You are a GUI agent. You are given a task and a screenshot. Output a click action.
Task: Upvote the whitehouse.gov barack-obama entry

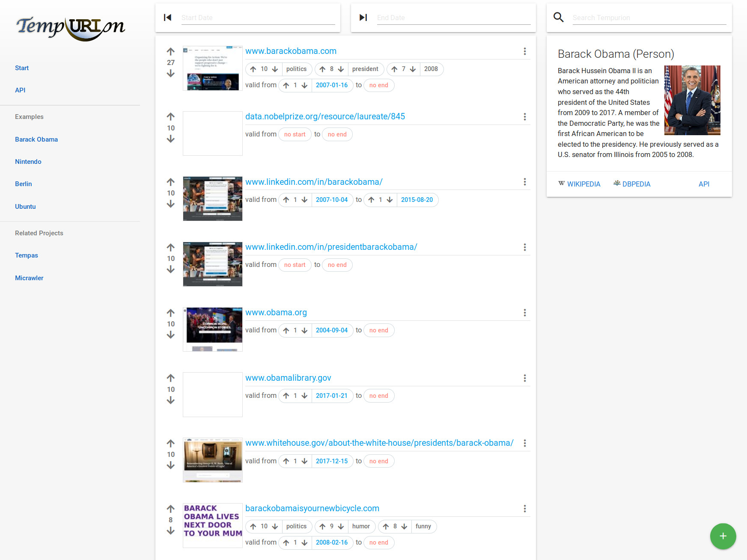click(171, 444)
